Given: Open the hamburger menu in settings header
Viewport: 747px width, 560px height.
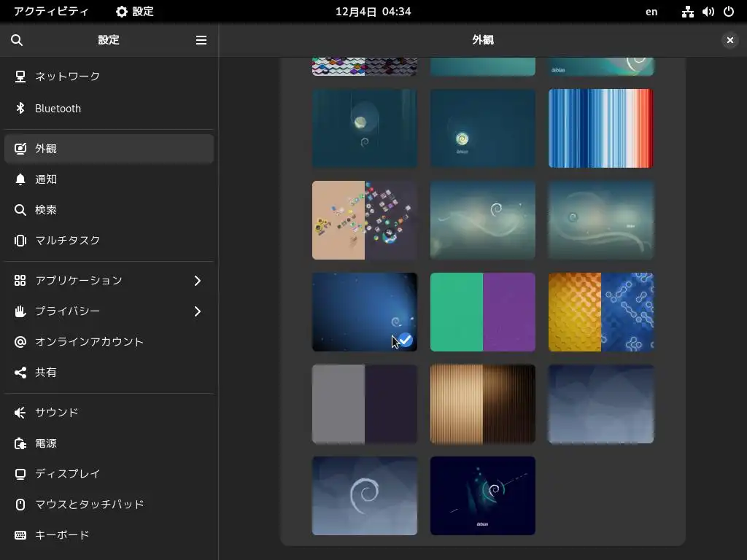Looking at the screenshot, I should click(201, 40).
